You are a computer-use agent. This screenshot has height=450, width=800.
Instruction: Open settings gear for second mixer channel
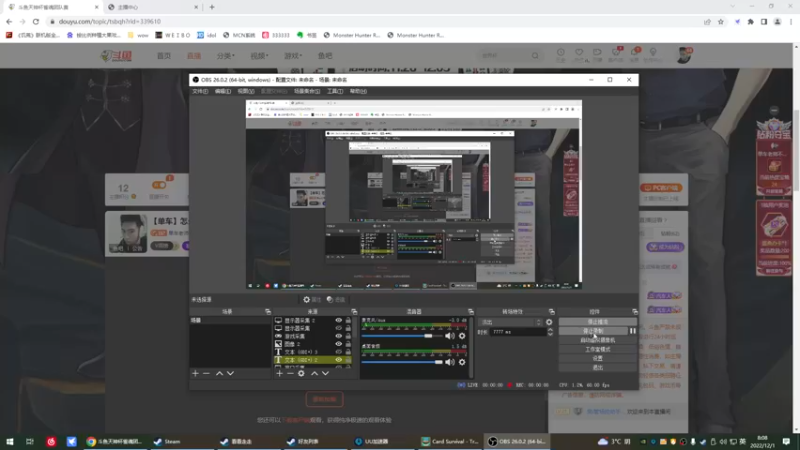pyautogui.click(x=462, y=362)
